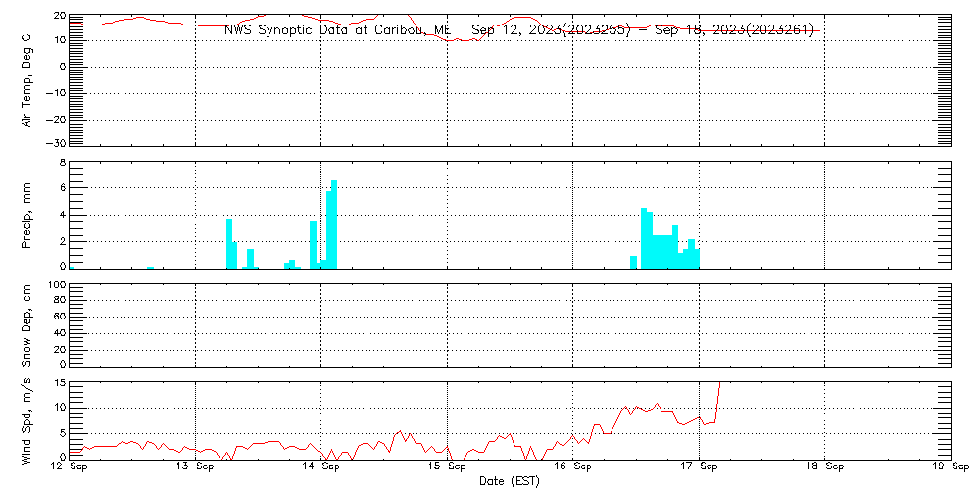
Task: Click the '19-Sep' date label
Action: point(952,468)
